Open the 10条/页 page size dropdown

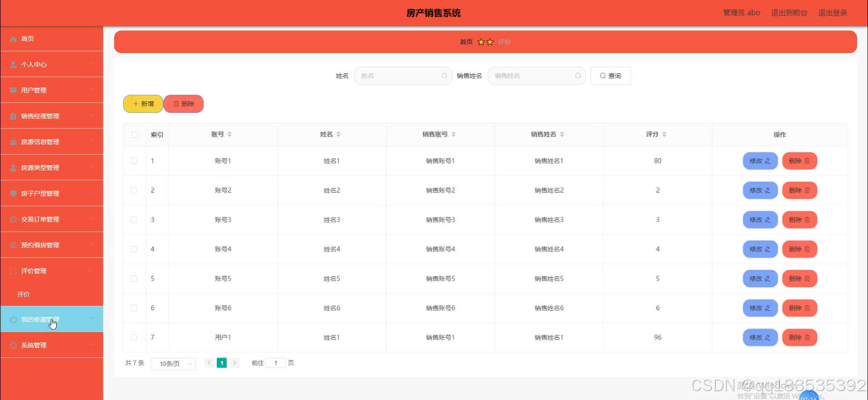click(173, 364)
